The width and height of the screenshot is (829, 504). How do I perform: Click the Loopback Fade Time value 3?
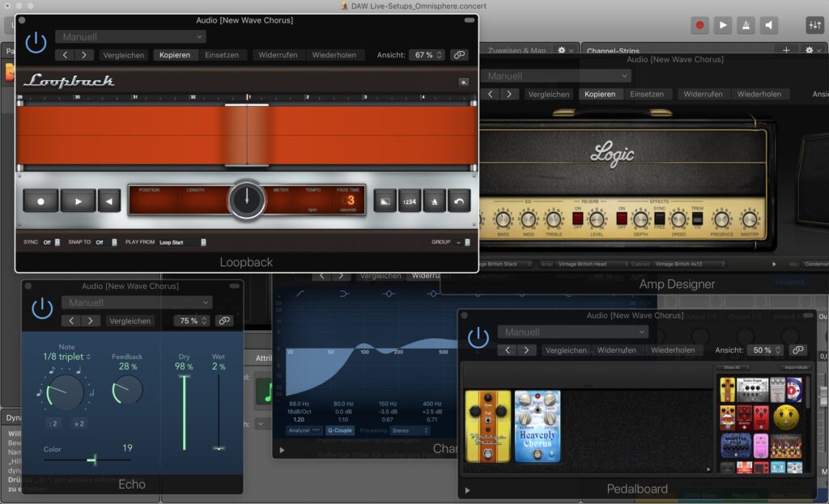(351, 201)
